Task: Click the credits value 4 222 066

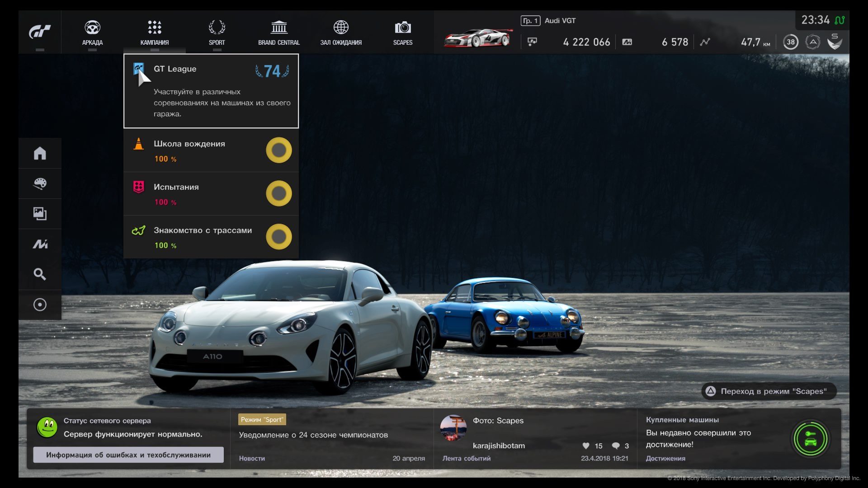Action: pyautogui.click(x=586, y=42)
